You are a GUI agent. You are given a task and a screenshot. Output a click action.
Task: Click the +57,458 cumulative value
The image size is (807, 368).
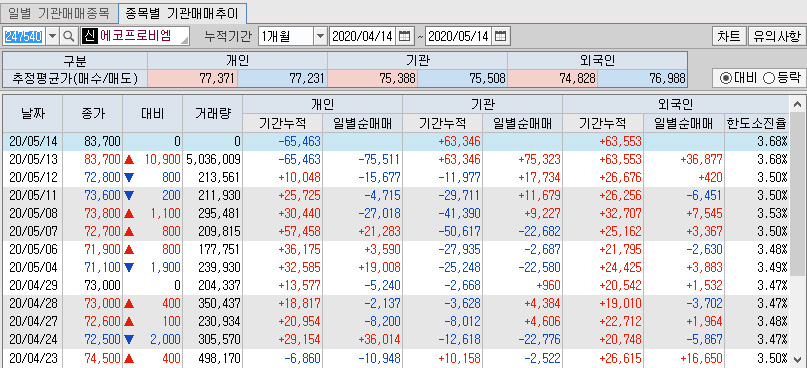click(300, 231)
